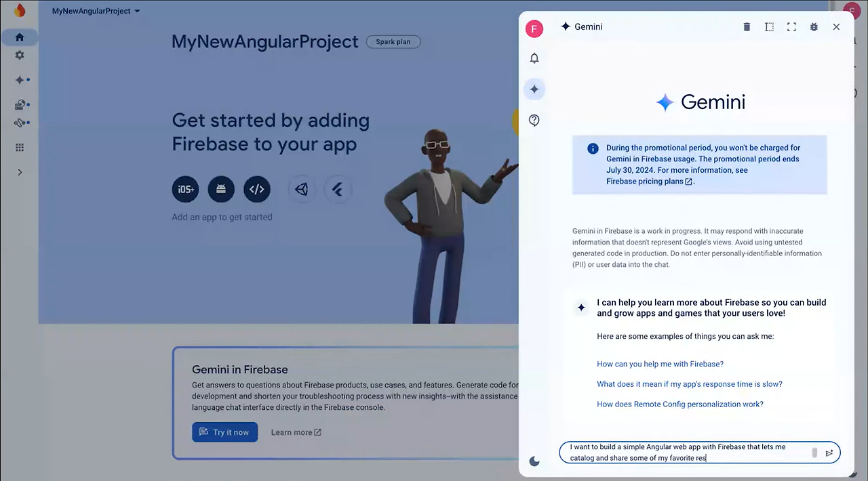Open all products grid icon
Viewport: 868px width, 481px height.
click(20, 148)
